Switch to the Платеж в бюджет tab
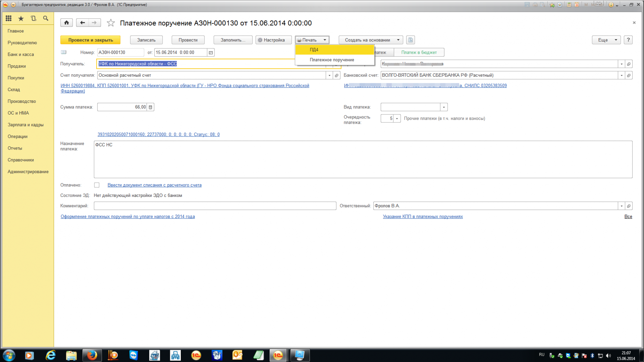The height and width of the screenshot is (362, 644). pos(419,52)
